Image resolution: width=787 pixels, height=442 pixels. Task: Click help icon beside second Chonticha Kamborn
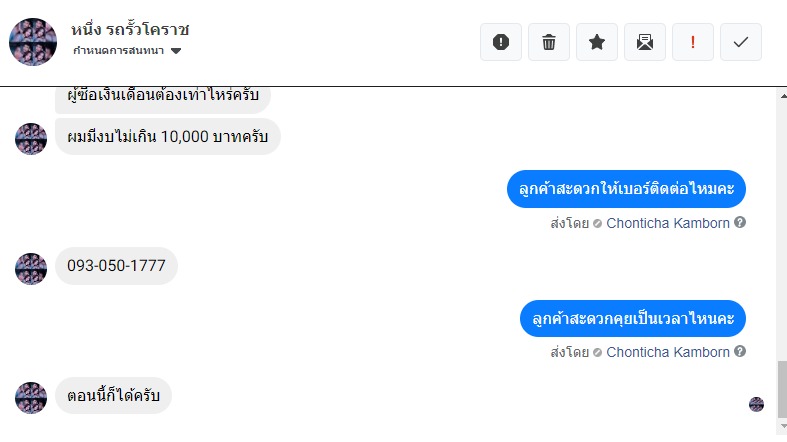point(740,352)
